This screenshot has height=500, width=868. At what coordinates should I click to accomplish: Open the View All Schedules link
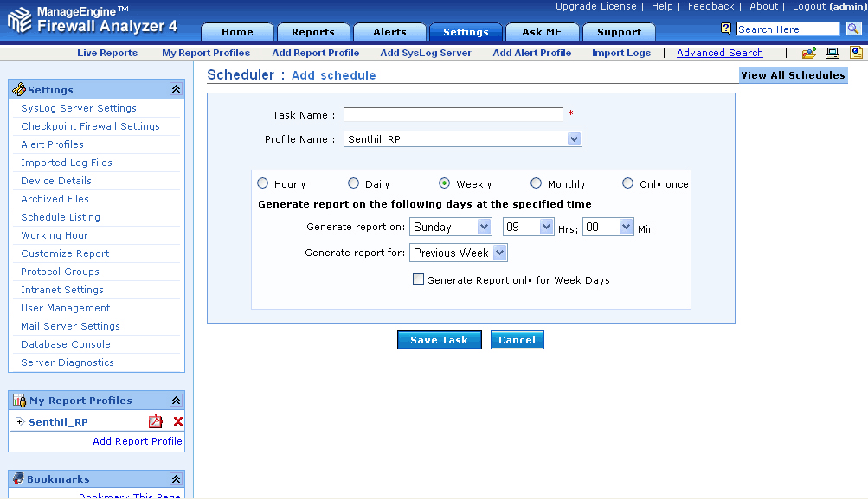793,75
